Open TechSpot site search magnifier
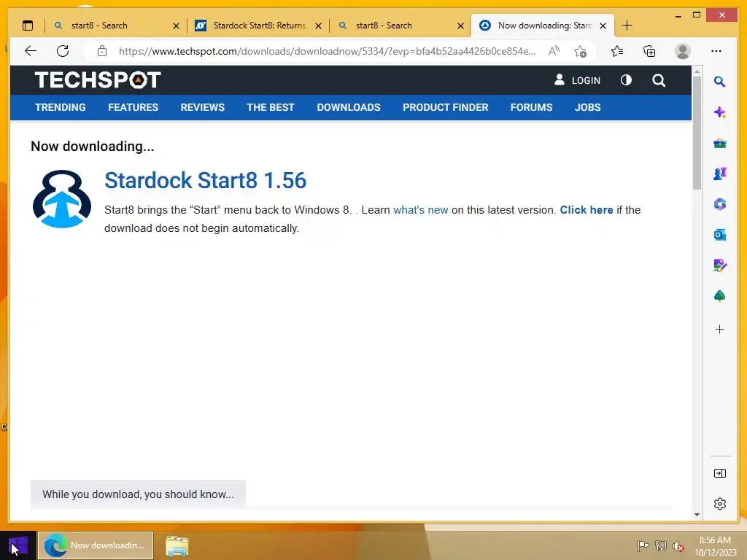 coord(659,80)
